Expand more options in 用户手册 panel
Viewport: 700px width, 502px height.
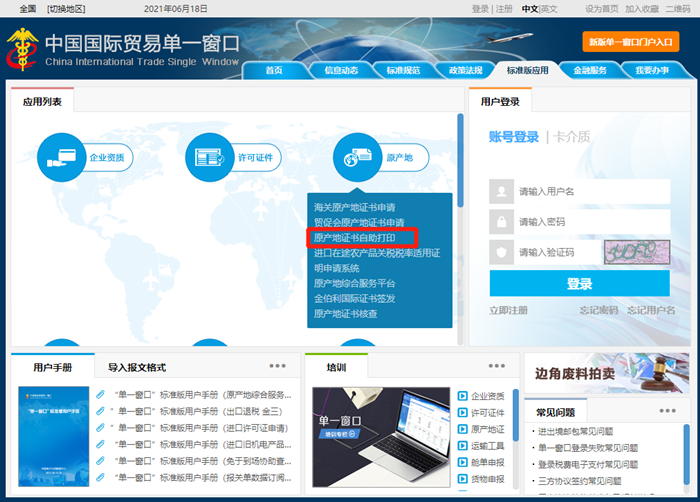tap(277, 367)
